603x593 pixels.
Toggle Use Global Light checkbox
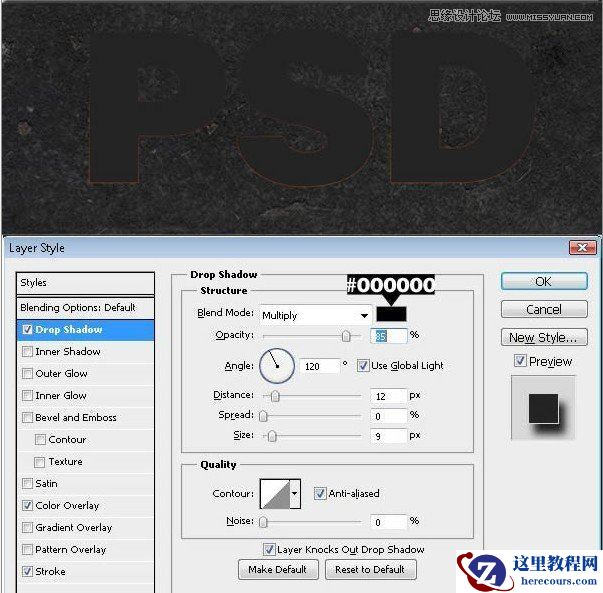click(x=363, y=366)
